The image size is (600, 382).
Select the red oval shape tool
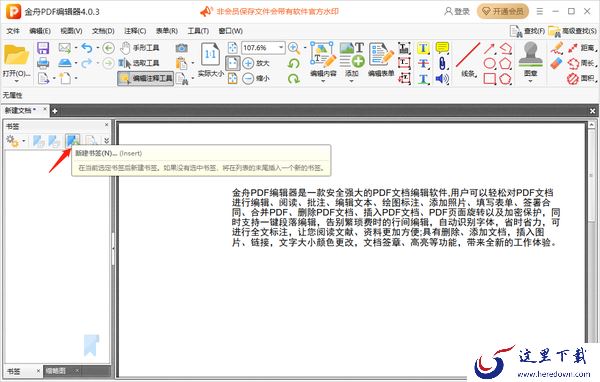click(489, 64)
